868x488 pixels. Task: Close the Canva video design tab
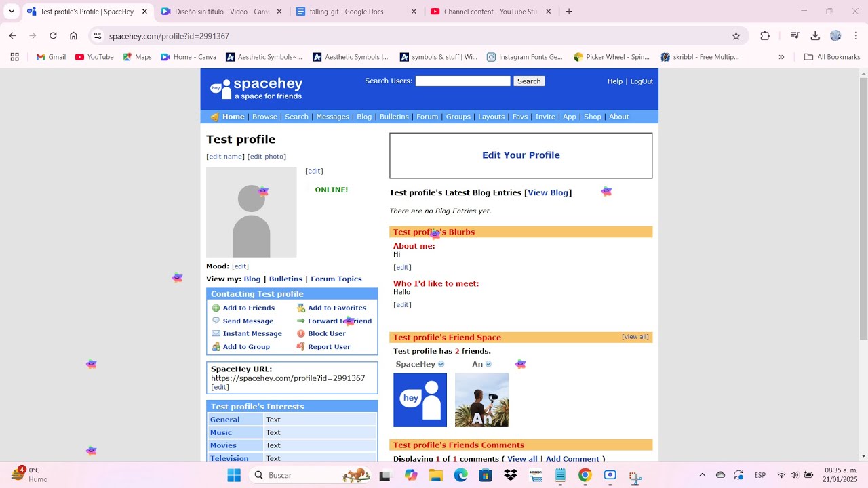coord(279,12)
